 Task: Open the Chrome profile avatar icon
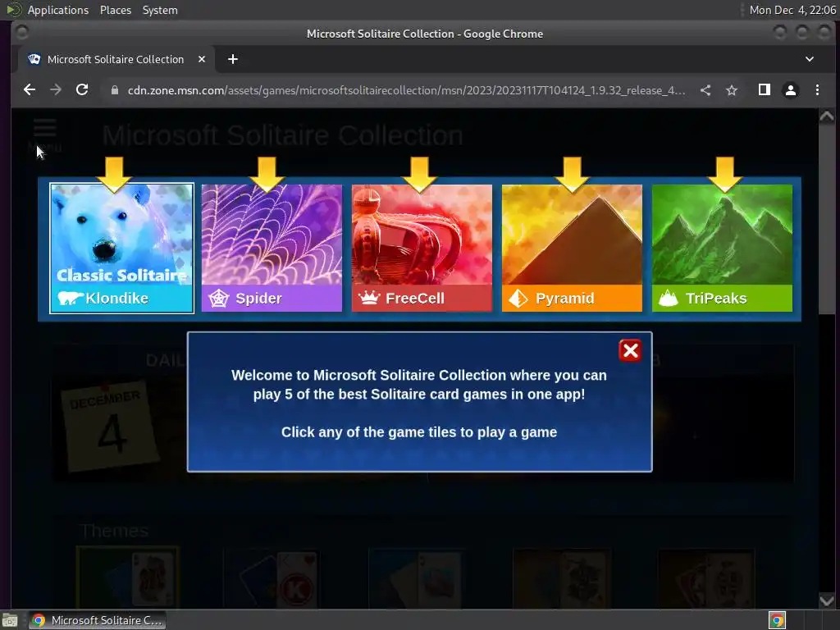coord(791,90)
